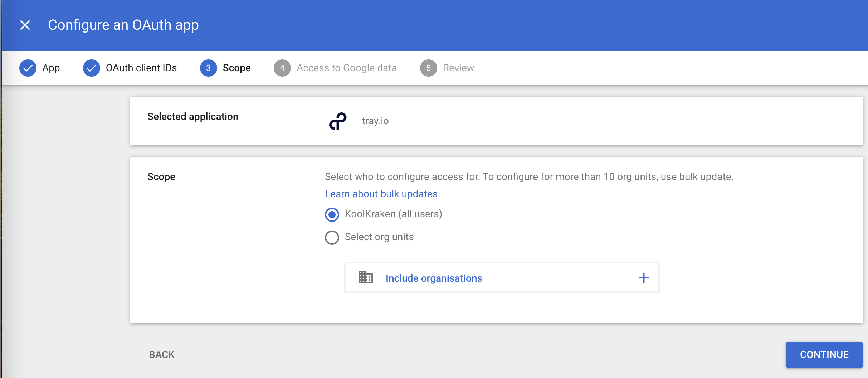
Task: Select the KoolKraken (all users) radio button
Action: [332, 214]
